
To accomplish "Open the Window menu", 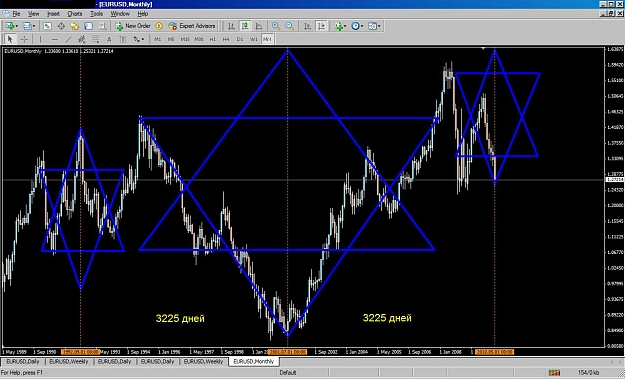I will click(x=120, y=14).
